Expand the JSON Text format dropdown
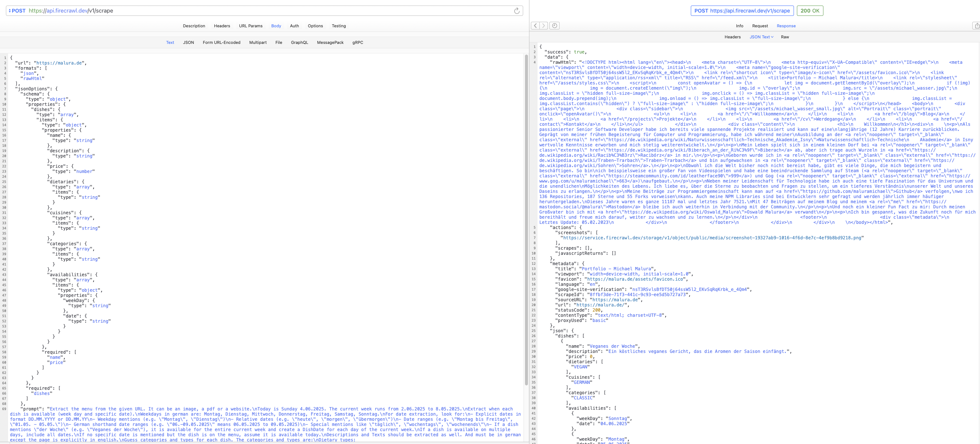Screen dimensions: 980x444 [761, 37]
